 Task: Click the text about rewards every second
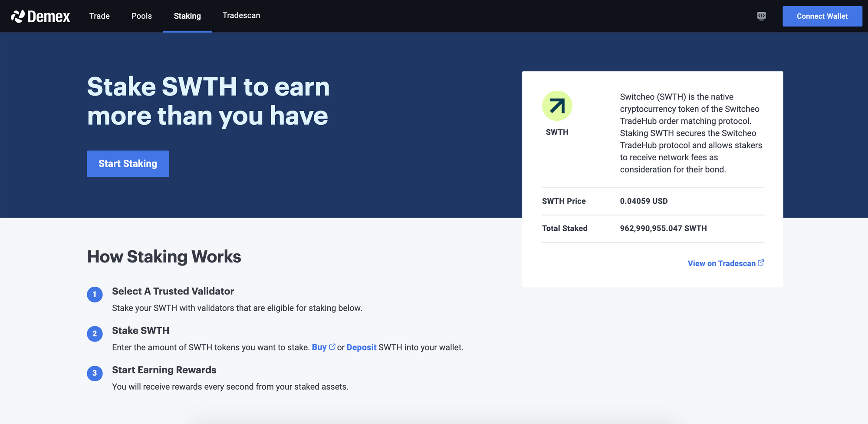point(230,387)
